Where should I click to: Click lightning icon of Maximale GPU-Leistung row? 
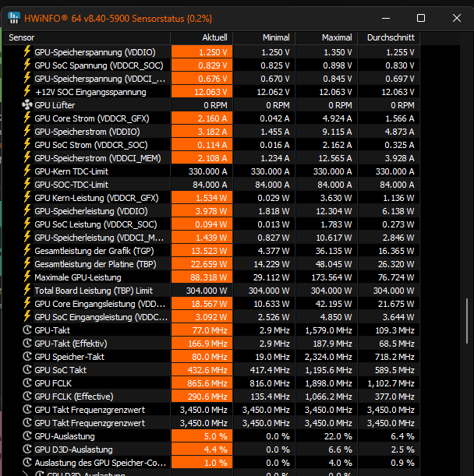coord(27,277)
